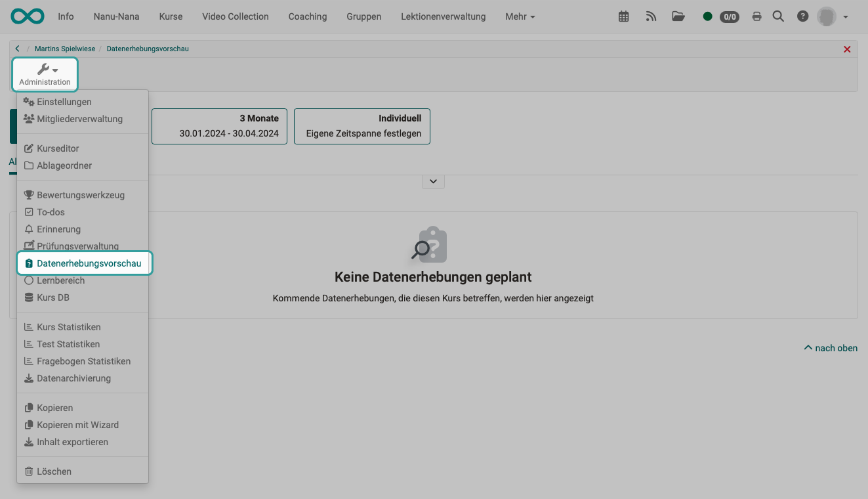Select Datenerhebungsvorschau from the Administration menu
Image resolution: width=868 pixels, height=499 pixels.
pyautogui.click(x=89, y=263)
